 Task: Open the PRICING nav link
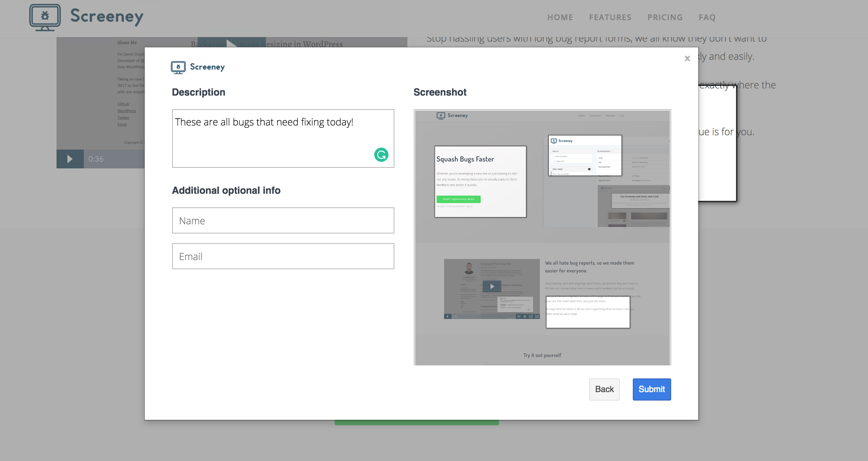pyautogui.click(x=665, y=18)
